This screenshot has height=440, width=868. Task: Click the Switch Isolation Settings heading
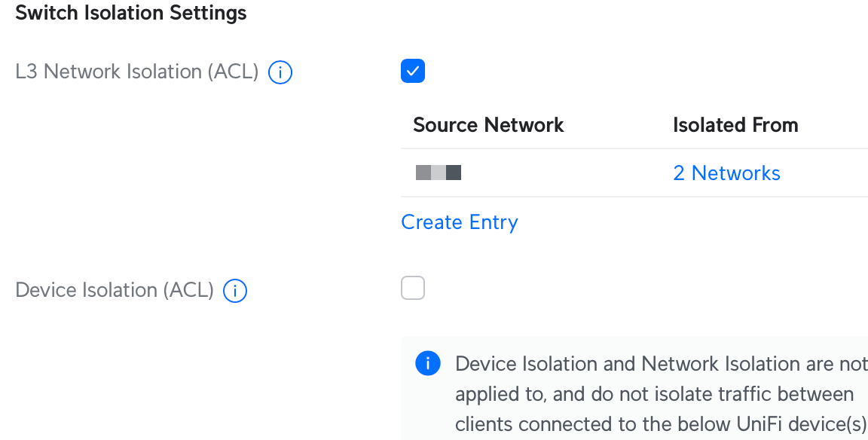click(x=131, y=13)
